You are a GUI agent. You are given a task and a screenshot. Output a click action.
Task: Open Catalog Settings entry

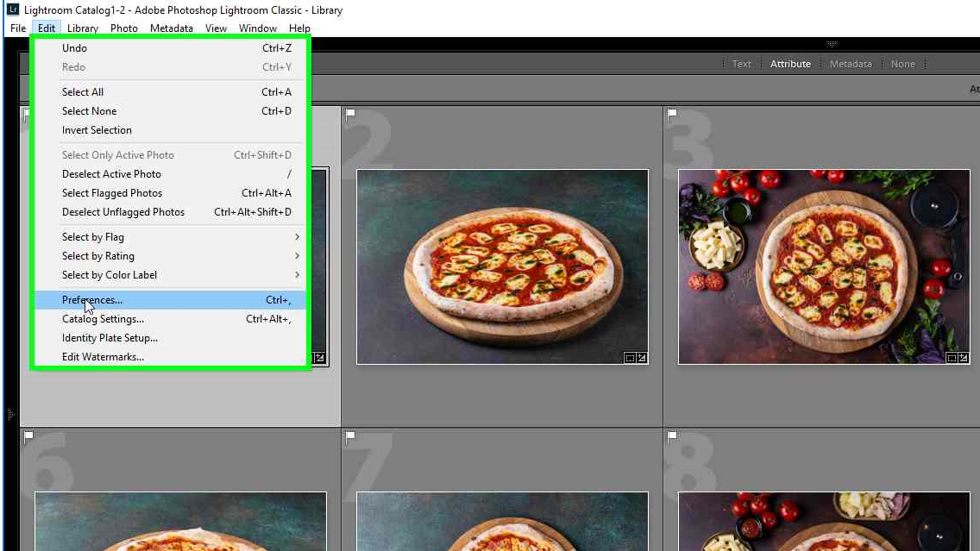170,319
